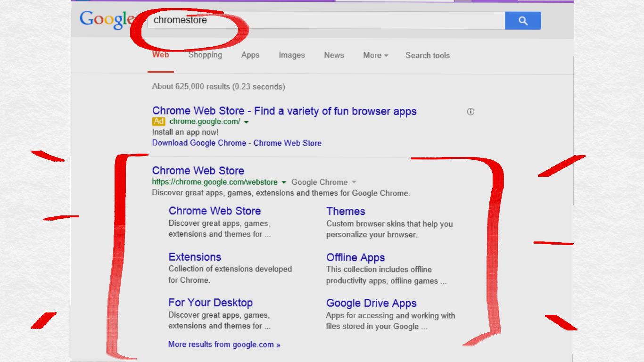
Task: Expand the More dropdown menu
Action: [376, 55]
